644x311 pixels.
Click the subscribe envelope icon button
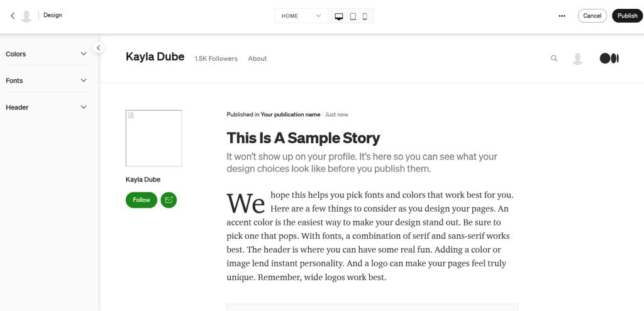tap(169, 200)
